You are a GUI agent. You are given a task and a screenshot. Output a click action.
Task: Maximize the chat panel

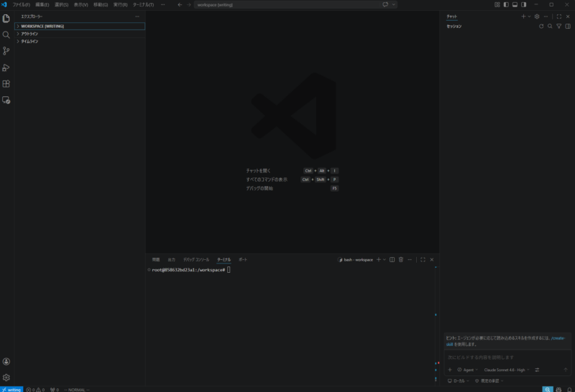559,17
